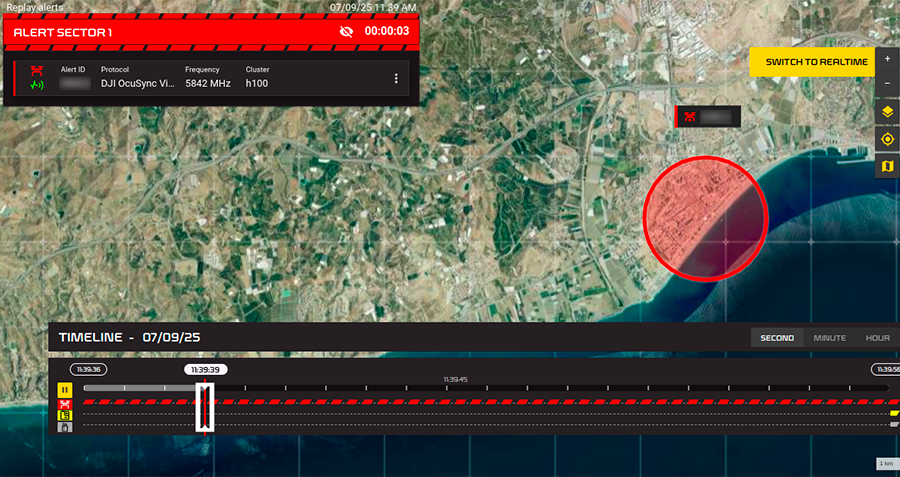Screen dimensions: 900x477
Task: Zoom in on the map
Action: pos(887,59)
